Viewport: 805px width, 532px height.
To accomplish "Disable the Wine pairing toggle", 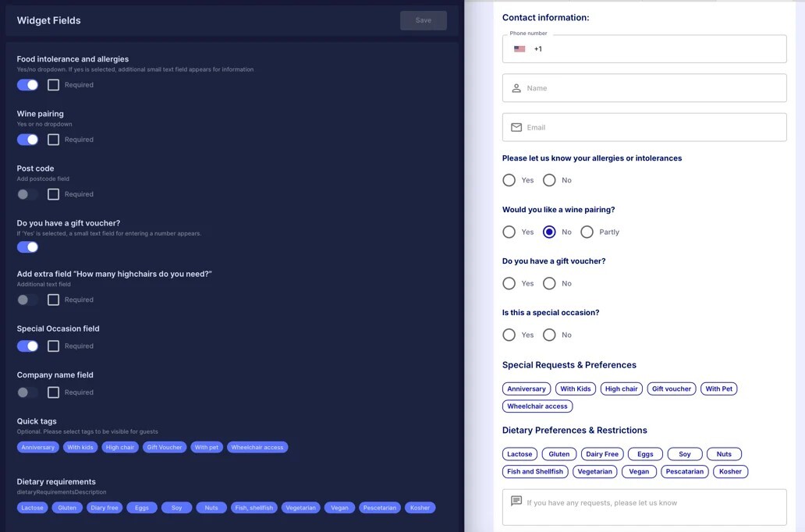I will pos(26,139).
